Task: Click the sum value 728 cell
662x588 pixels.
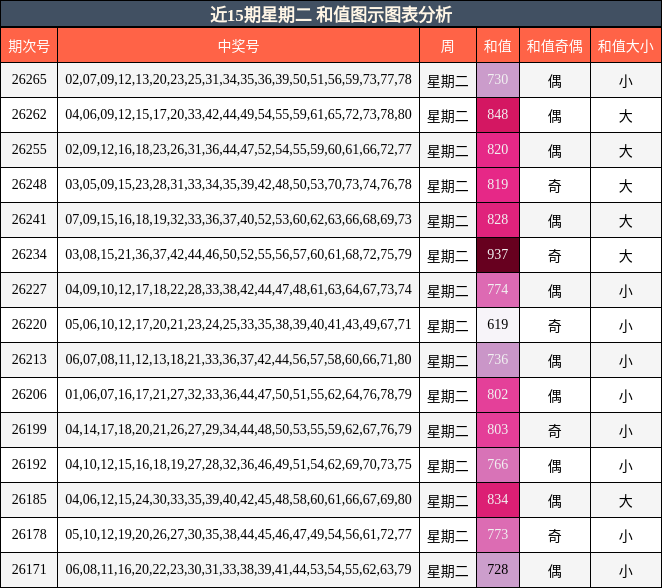Action: coord(498,570)
